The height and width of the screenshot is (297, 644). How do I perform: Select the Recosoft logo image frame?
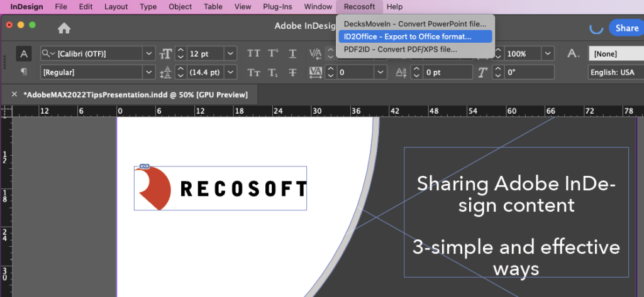[220, 188]
